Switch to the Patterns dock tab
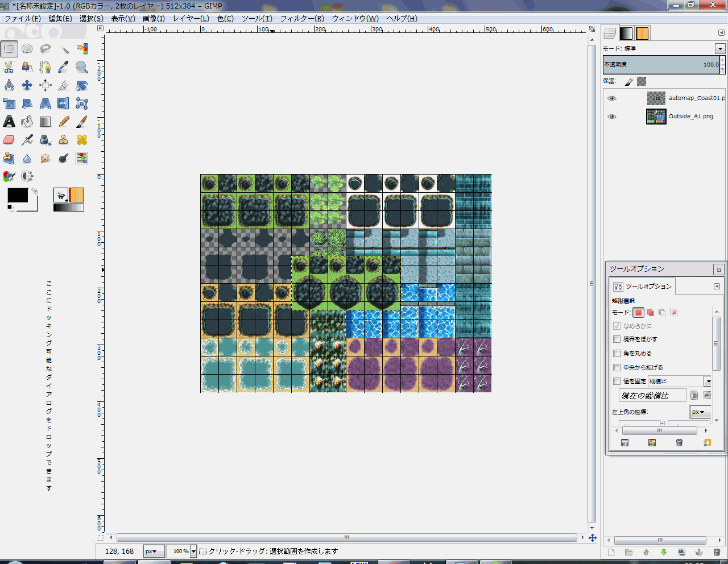 tap(642, 33)
